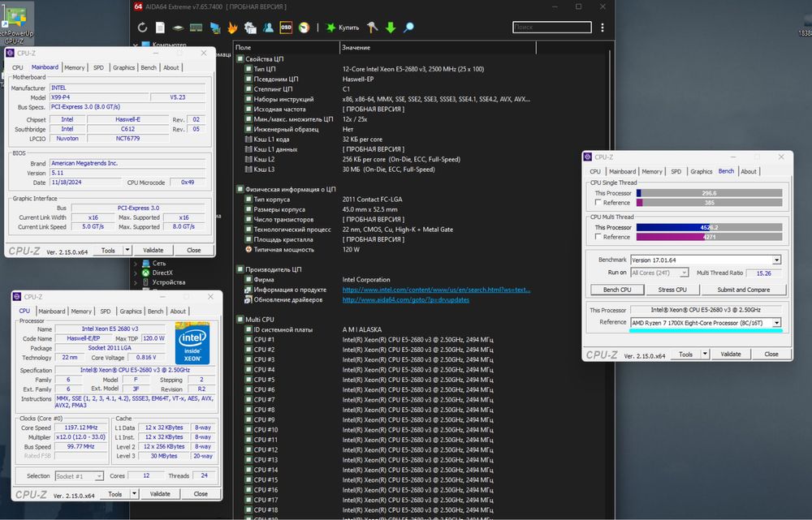Image resolution: width=812 pixels, height=520 pixels.
Task: Open the three-dot menu in AIDA64
Action: click(603, 28)
